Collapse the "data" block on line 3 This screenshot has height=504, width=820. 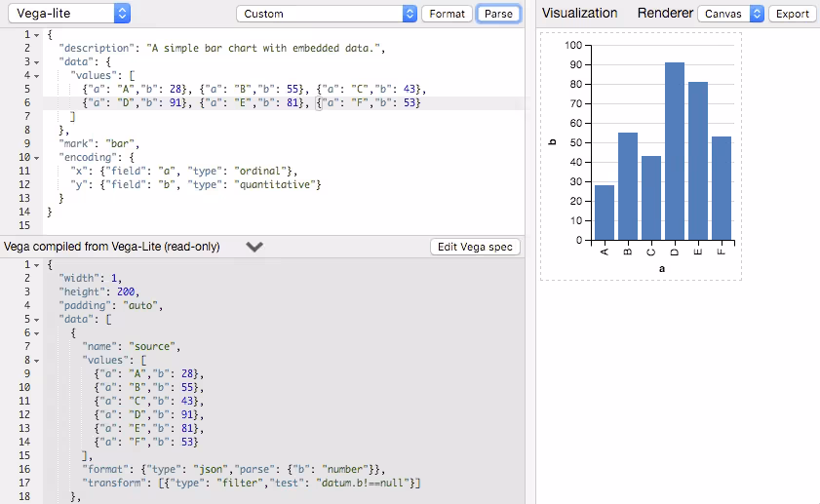coord(37,62)
